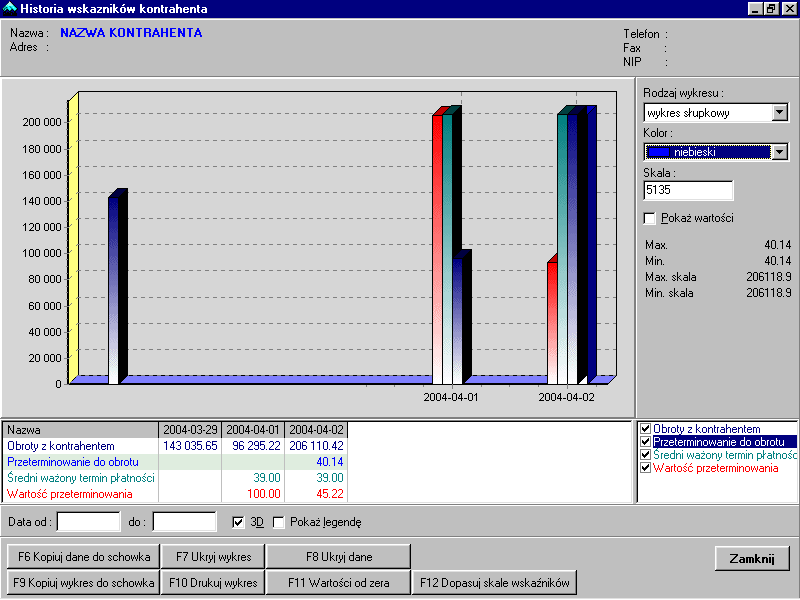Click F8 Ukryj dane button
The width and height of the screenshot is (800, 600).
[x=338, y=556]
